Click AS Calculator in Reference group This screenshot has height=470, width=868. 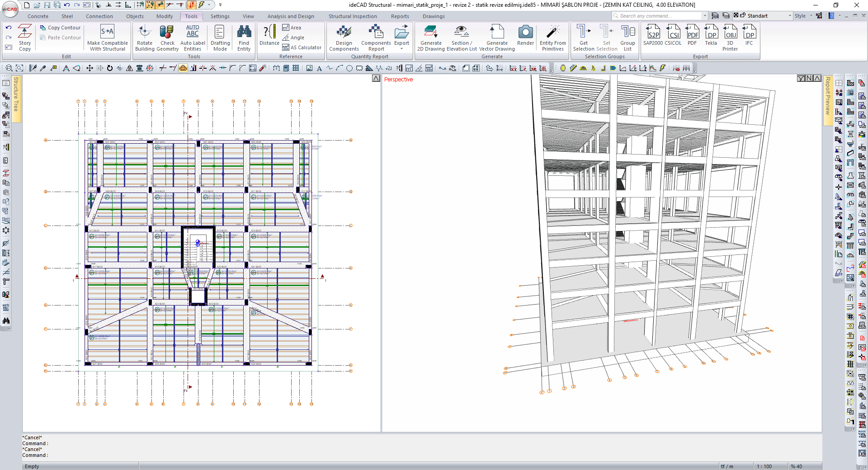(x=302, y=47)
